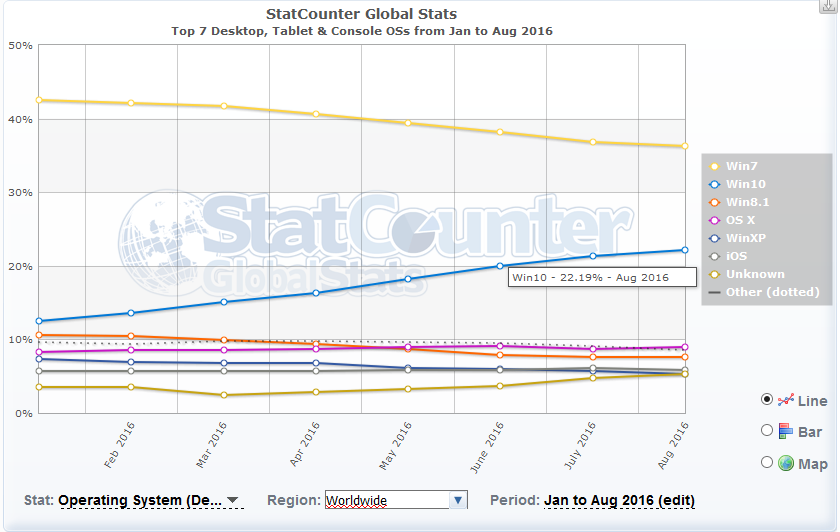The image size is (840, 532).
Task: Click the Win8.1 legend marker
Action: (714, 202)
